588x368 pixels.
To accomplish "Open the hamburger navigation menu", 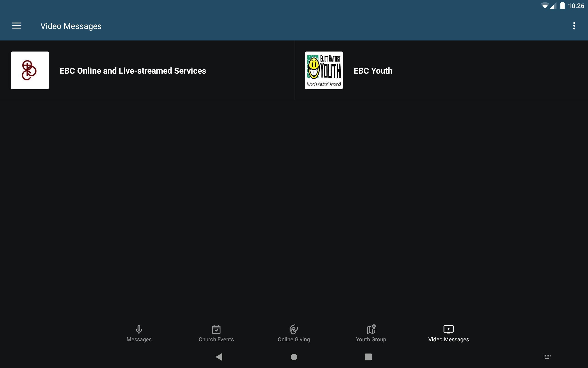I will pos(17,26).
